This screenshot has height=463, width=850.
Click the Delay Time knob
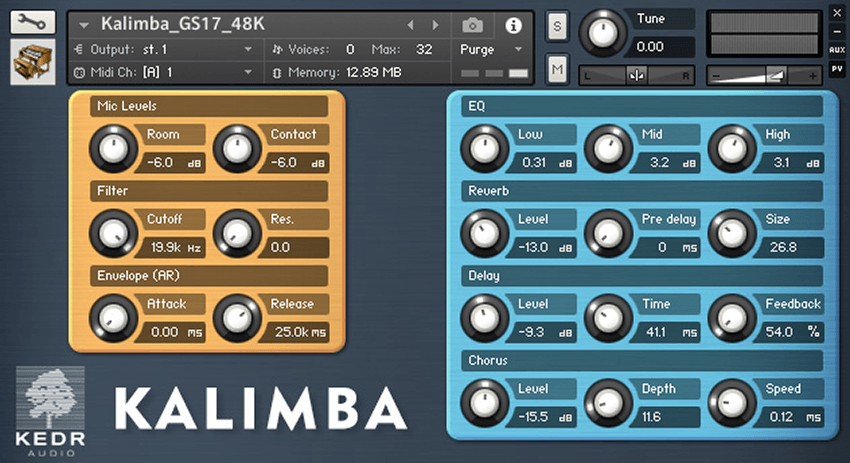(608, 318)
